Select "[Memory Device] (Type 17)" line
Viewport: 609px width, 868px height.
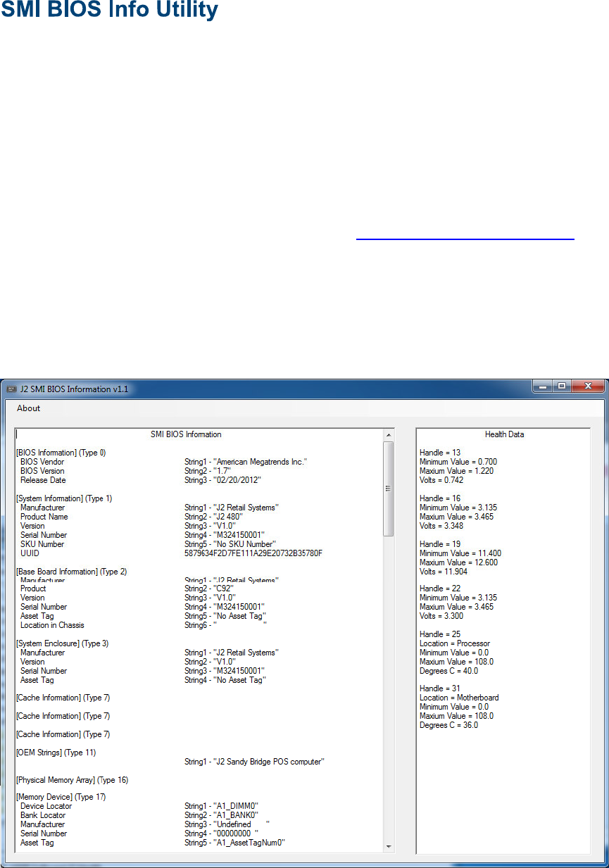61,797
